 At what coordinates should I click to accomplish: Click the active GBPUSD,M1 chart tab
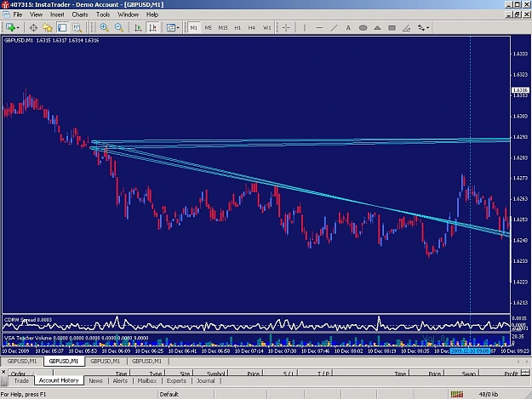tap(64, 361)
